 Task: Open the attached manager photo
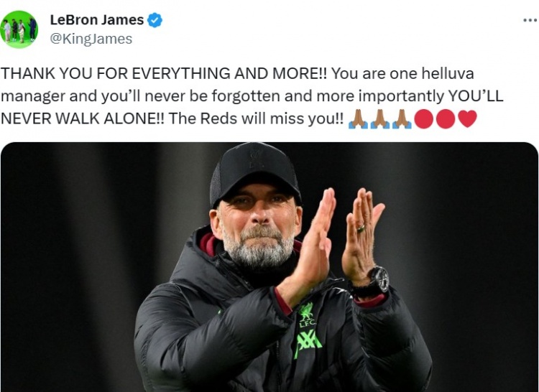[269, 267]
